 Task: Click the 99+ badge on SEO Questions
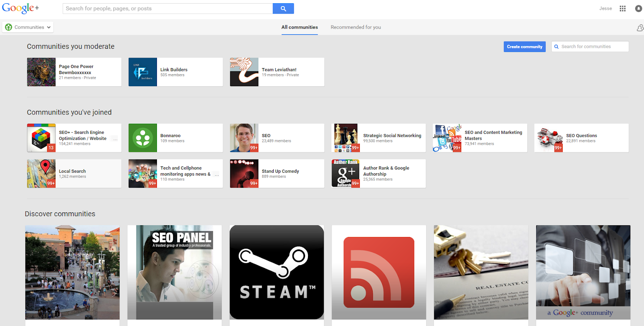[x=558, y=148]
